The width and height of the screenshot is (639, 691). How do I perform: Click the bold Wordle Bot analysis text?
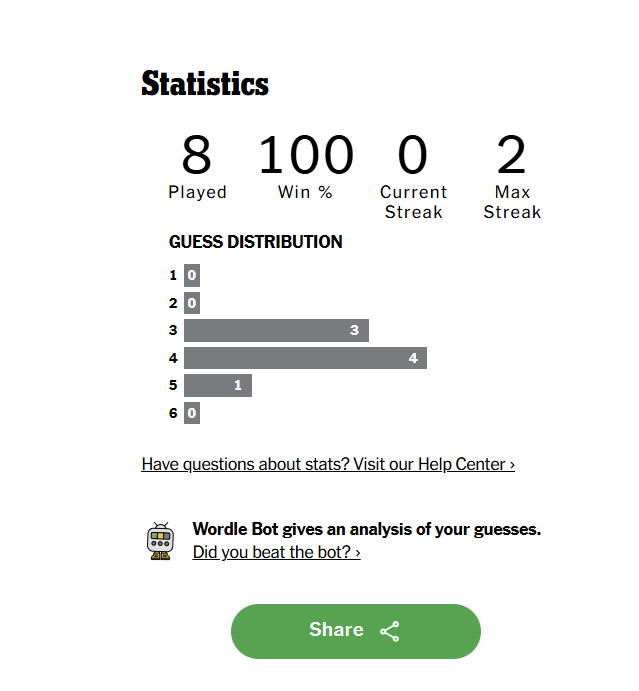pos(366,530)
